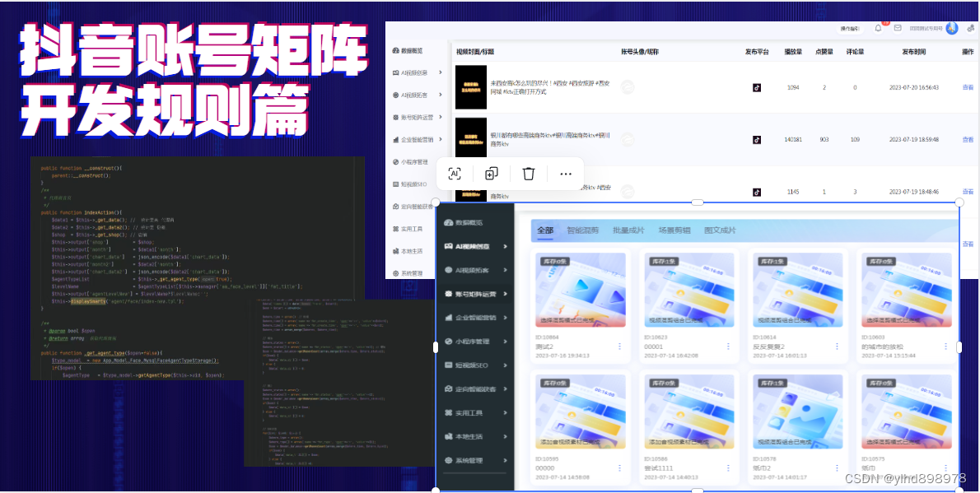Click the AI recognize icon in floating toolbar
This screenshot has height=493, width=980.
tap(455, 174)
